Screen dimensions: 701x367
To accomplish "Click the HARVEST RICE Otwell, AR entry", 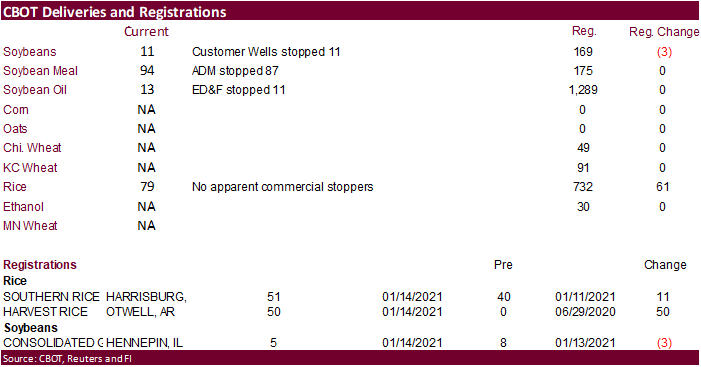I will (x=89, y=312).
